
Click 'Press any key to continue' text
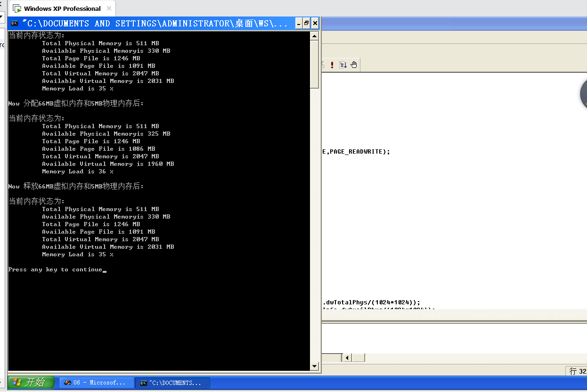(x=55, y=269)
